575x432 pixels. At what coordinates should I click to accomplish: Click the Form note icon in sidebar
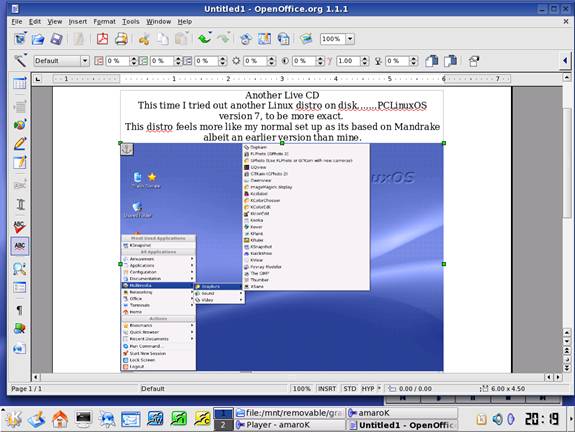tap(20, 162)
